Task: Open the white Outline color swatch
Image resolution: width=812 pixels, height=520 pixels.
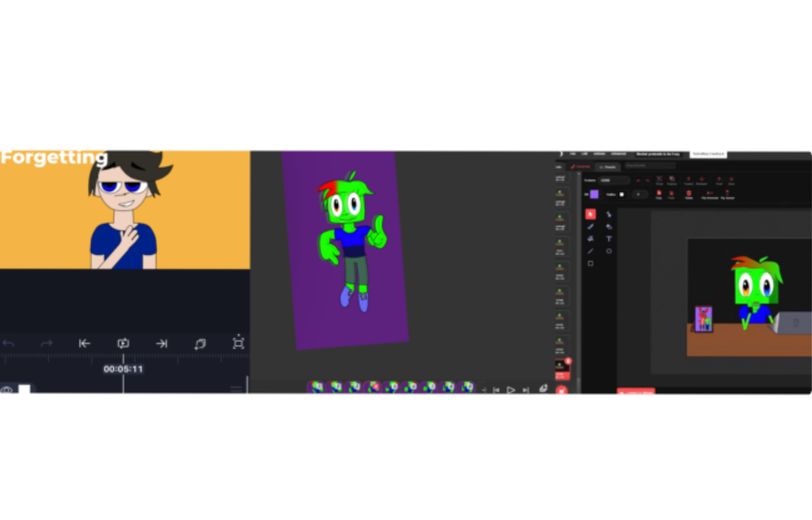Action: [x=622, y=194]
